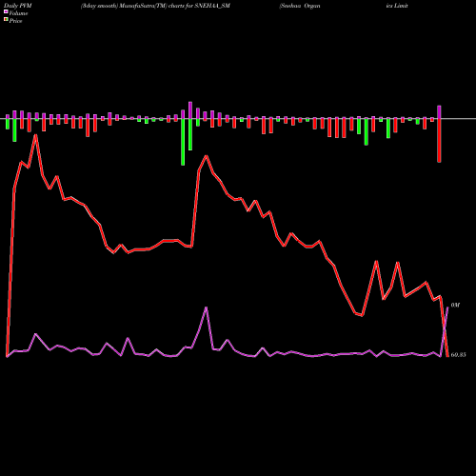The width and height of the screenshot is (476, 476).
Task: Click the '0M' volume value label
Action: (455, 306)
